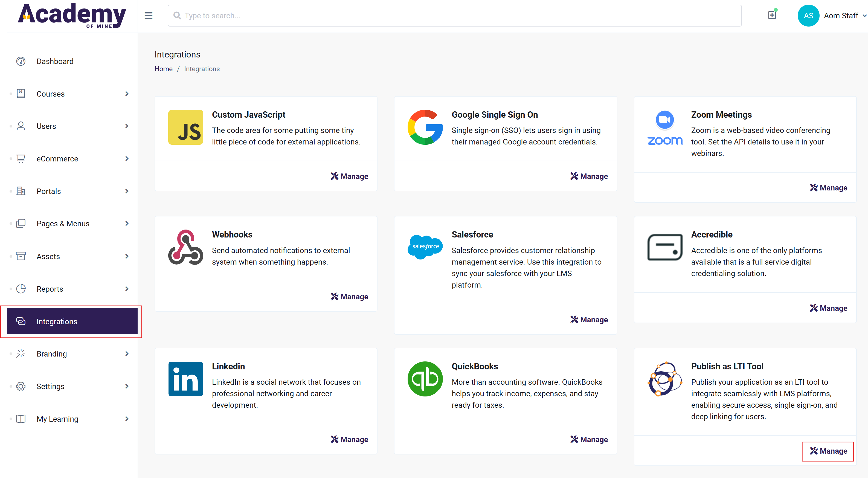Click the hamburger menu toggle icon
The image size is (868, 478).
point(149,16)
